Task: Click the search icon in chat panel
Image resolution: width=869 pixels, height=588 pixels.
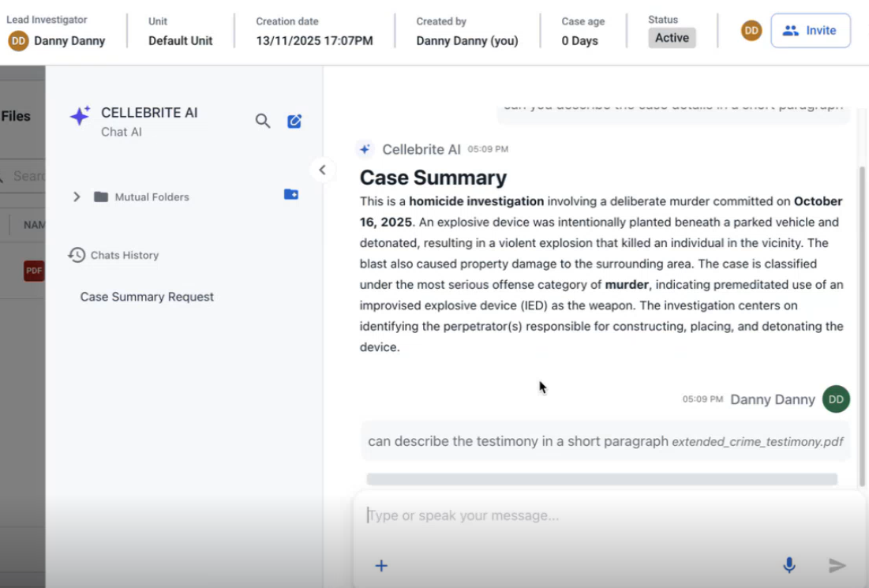Action: pyautogui.click(x=263, y=121)
